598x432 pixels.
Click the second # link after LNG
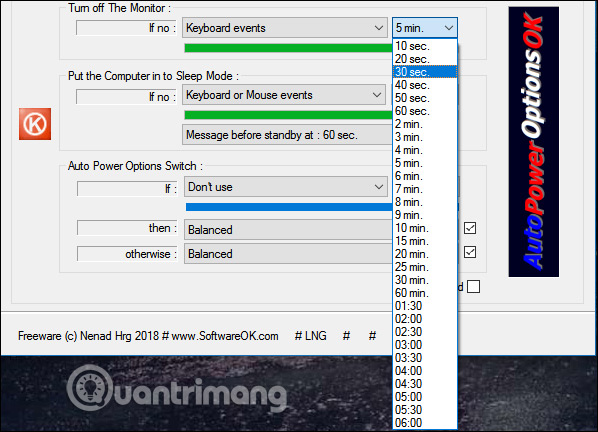coord(372,336)
